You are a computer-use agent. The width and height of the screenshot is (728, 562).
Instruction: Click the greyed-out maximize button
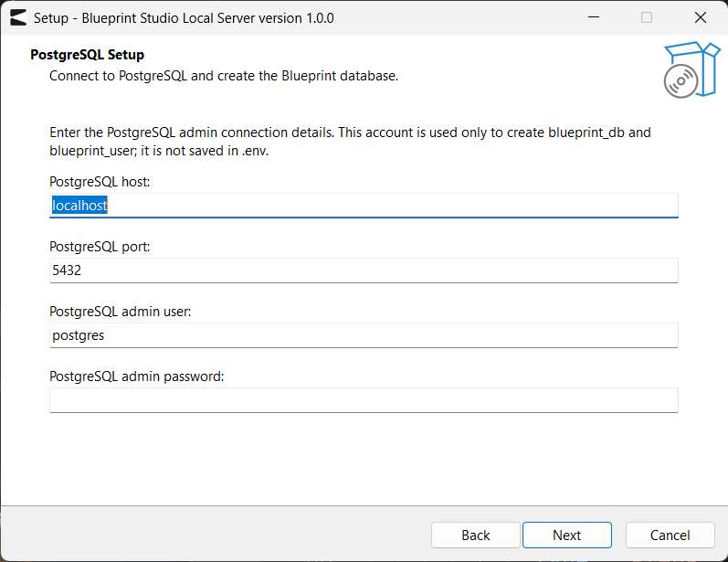click(647, 17)
